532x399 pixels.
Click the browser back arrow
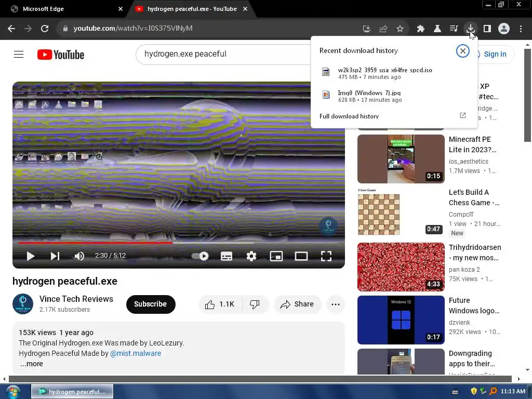point(11,29)
